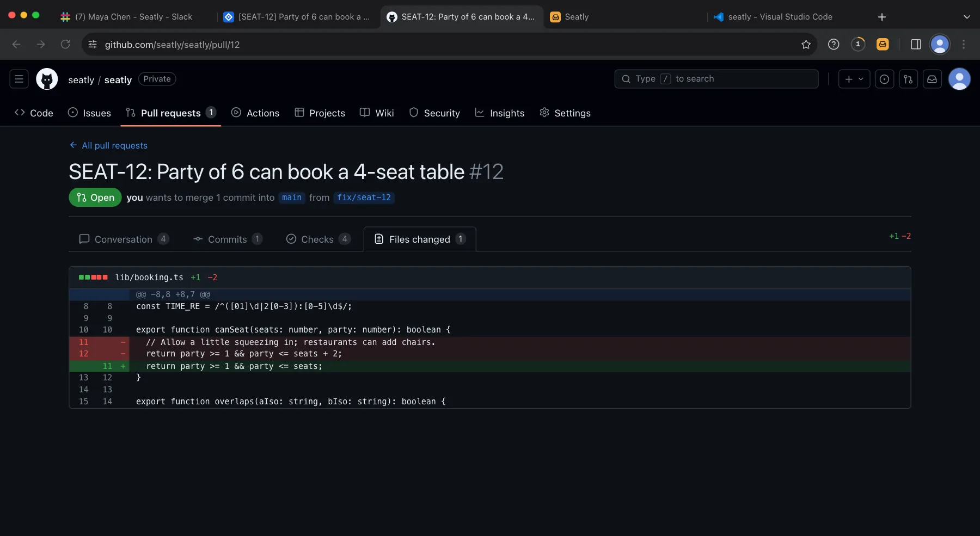Open the Issues tab
The image size is (980, 536).
89,113
